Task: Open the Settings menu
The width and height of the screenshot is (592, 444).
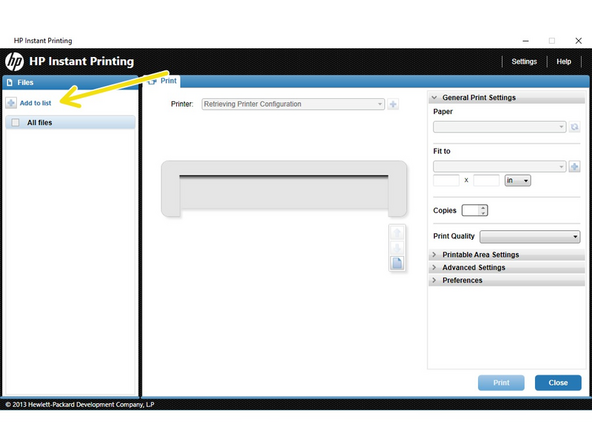Action: (x=524, y=62)
